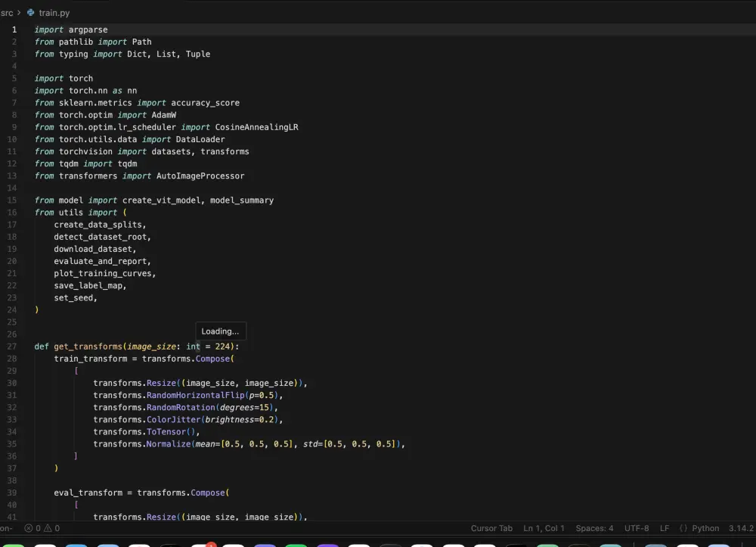Click line number 27 in the gutter
Image resolution: width=756 pixels, height=547 pixels.
[x=11, y=347]
